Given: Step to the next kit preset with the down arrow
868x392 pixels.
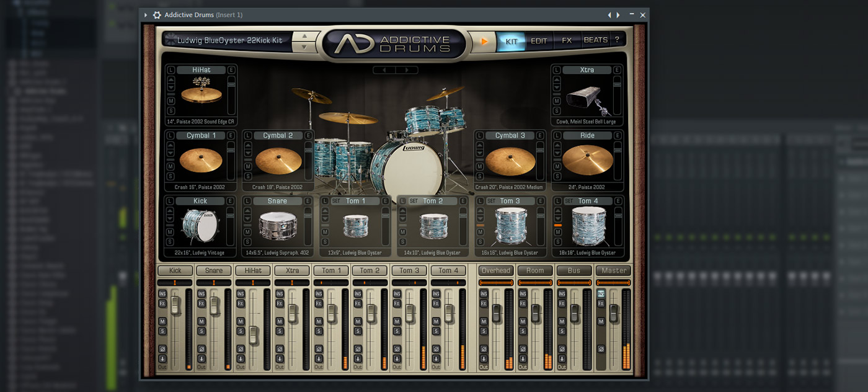Looking at the screenshot, I should [304, 47].
